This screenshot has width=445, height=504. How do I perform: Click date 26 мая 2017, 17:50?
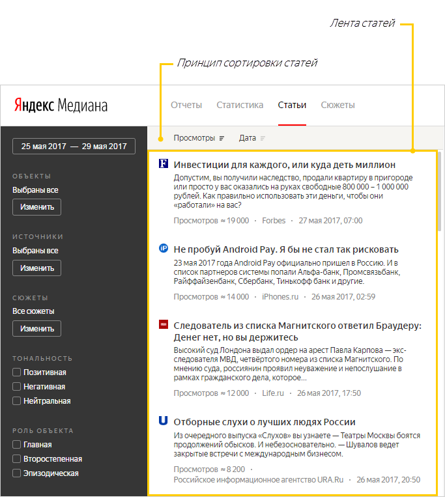pyautogui.click(x=329, y=393)
